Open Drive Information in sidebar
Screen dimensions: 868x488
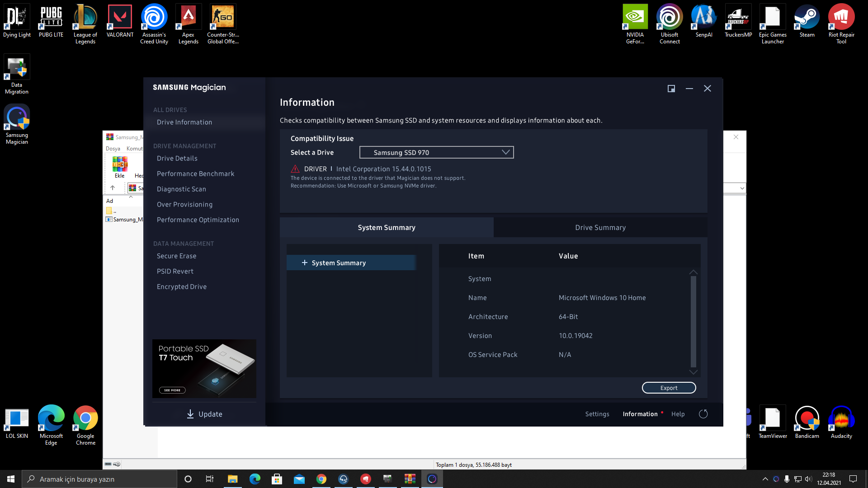pyautogui.click(x=184, y=122)
